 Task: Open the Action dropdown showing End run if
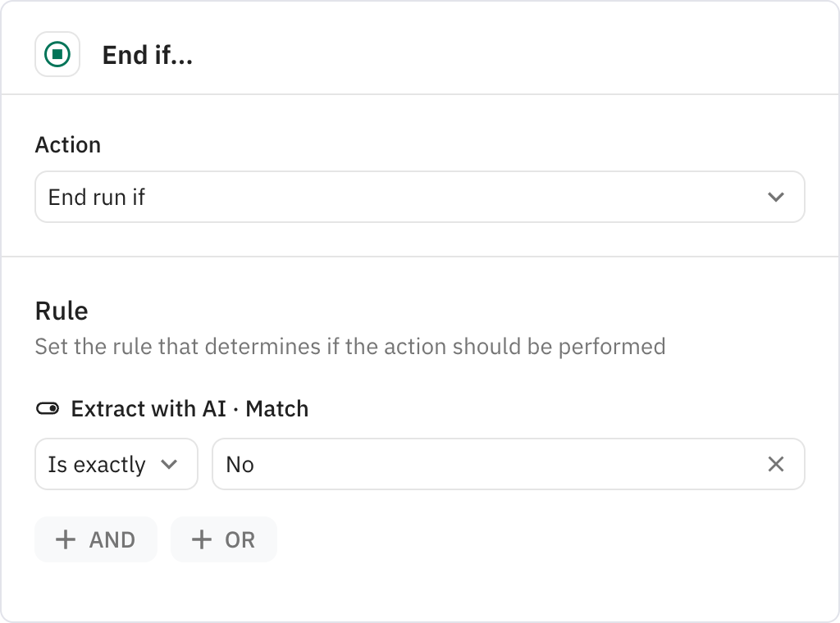click(x=419, y=197)
